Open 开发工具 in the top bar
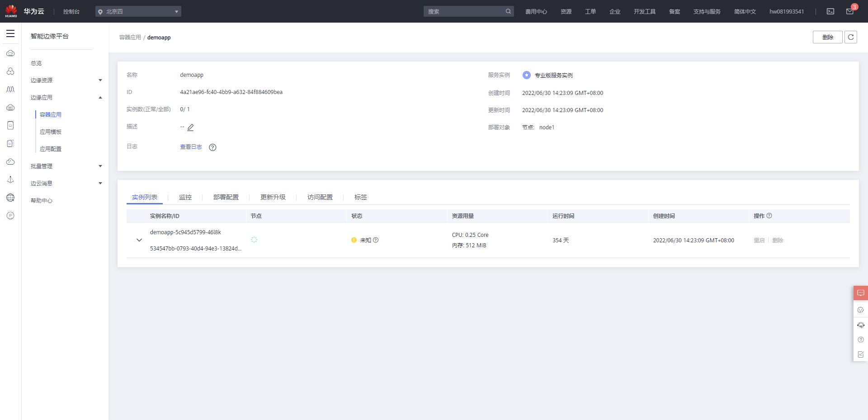The width and height of the screenshot is (868, 420). [x=645, y=12]
